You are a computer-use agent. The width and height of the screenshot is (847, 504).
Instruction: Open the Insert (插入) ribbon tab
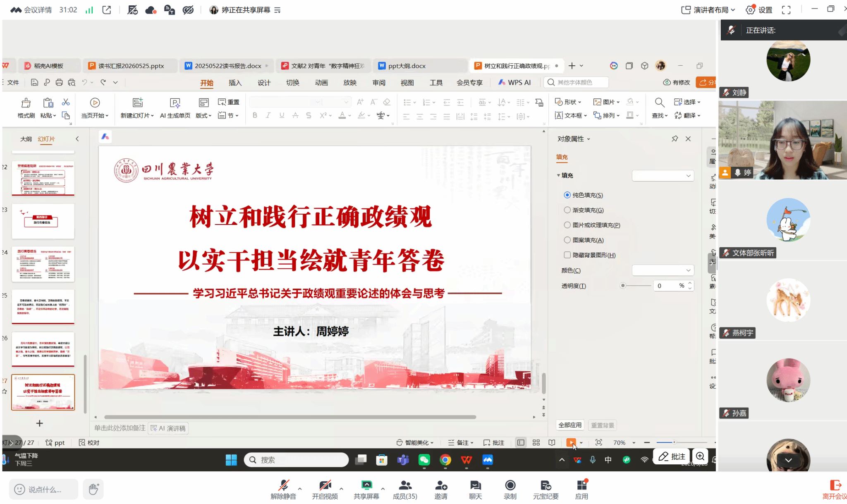point(235,83)
